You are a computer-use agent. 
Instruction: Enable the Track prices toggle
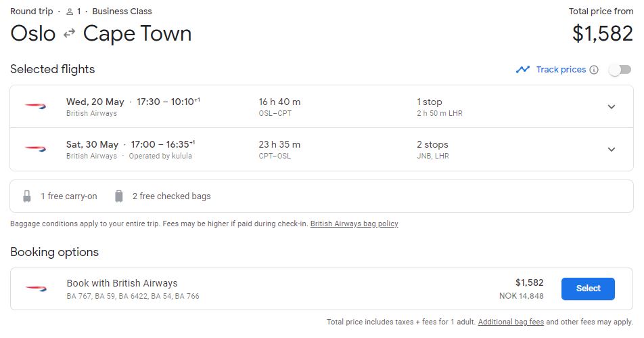point(620,70)
